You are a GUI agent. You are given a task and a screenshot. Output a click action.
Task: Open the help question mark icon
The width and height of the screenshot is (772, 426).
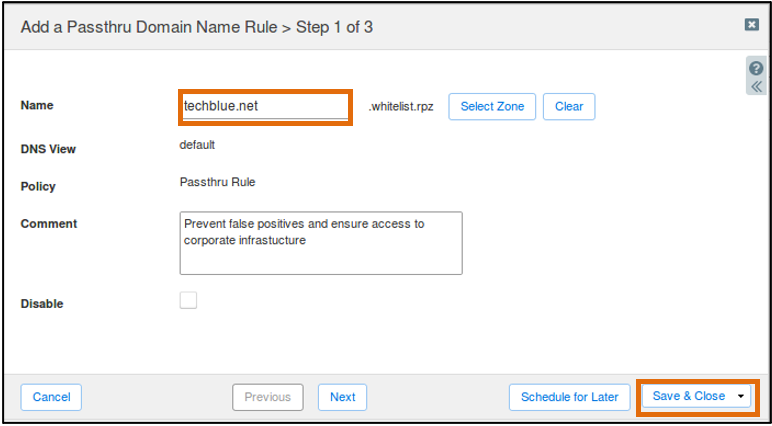(x=756, y=68)
